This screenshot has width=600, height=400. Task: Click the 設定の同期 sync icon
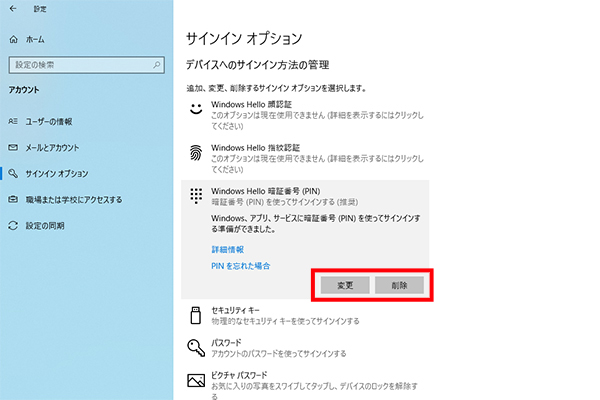pos(13,225)
